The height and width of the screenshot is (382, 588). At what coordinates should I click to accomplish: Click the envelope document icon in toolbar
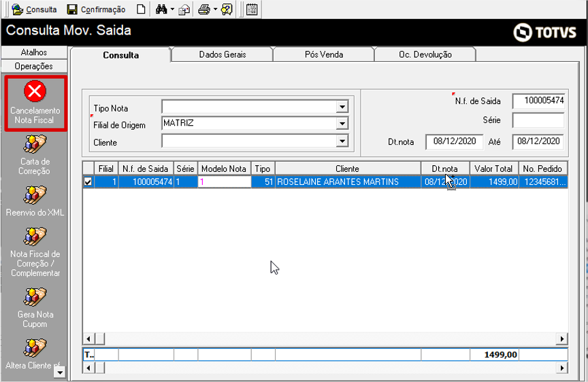184,10
